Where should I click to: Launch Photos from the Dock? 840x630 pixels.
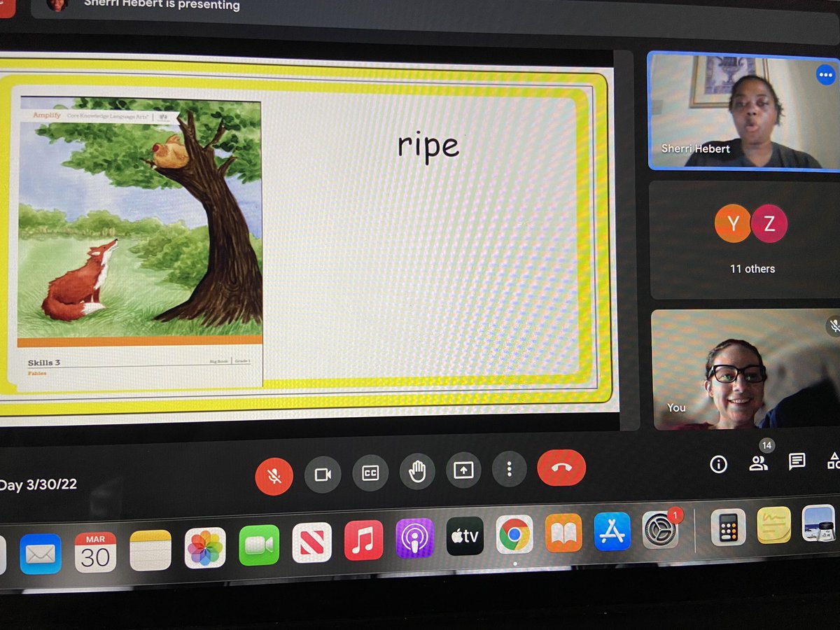click(205, 548)
